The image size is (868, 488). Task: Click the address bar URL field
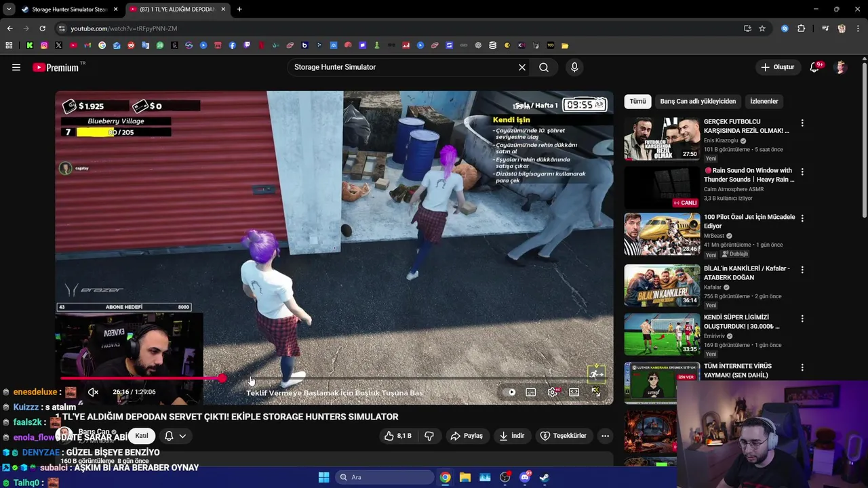(400, 28)
